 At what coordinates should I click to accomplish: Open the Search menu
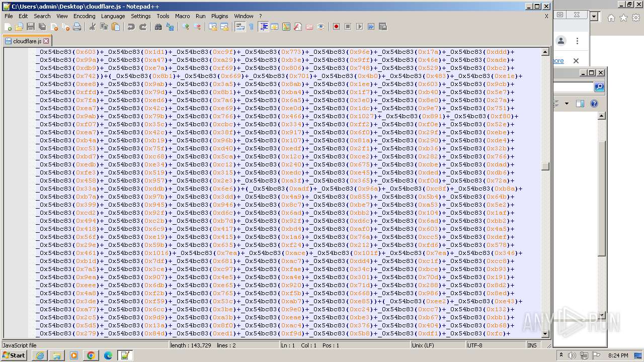pyautogui.click(x=42, y=16)
